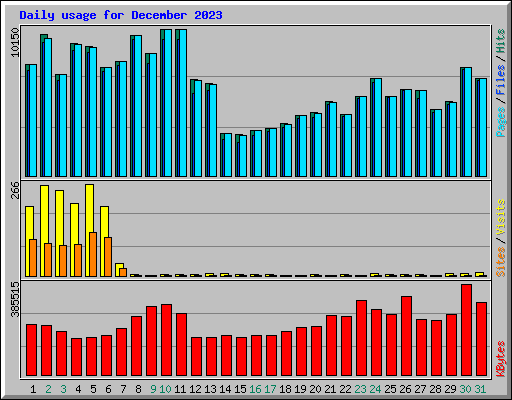
Task: Select day "27" on the x-axis
Action: (420, 389)
